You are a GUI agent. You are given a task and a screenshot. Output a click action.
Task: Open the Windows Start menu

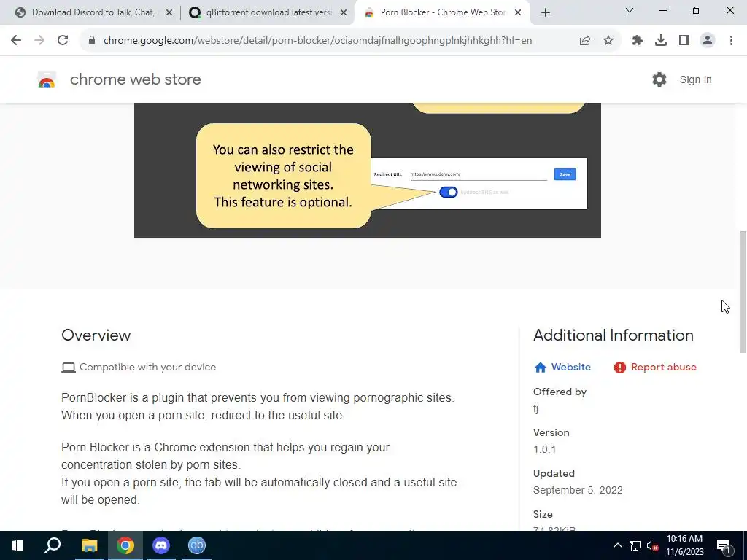pos(18,545)
